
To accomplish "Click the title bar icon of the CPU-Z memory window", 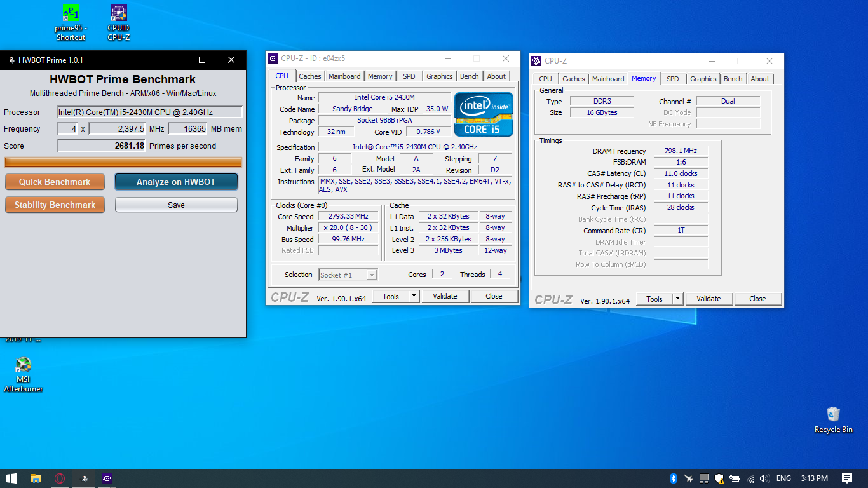I will click(x=536, y=61).
